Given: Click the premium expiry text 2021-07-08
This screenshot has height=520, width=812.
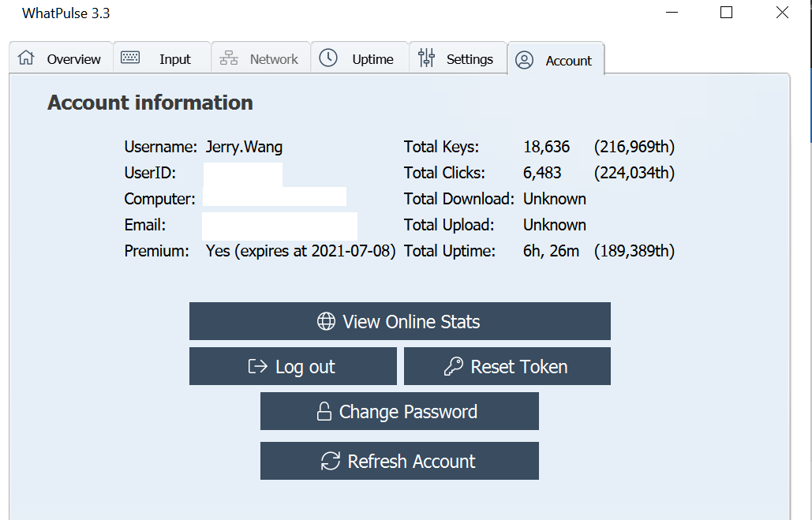Looking at the screenshot, I should pos(350,251).
